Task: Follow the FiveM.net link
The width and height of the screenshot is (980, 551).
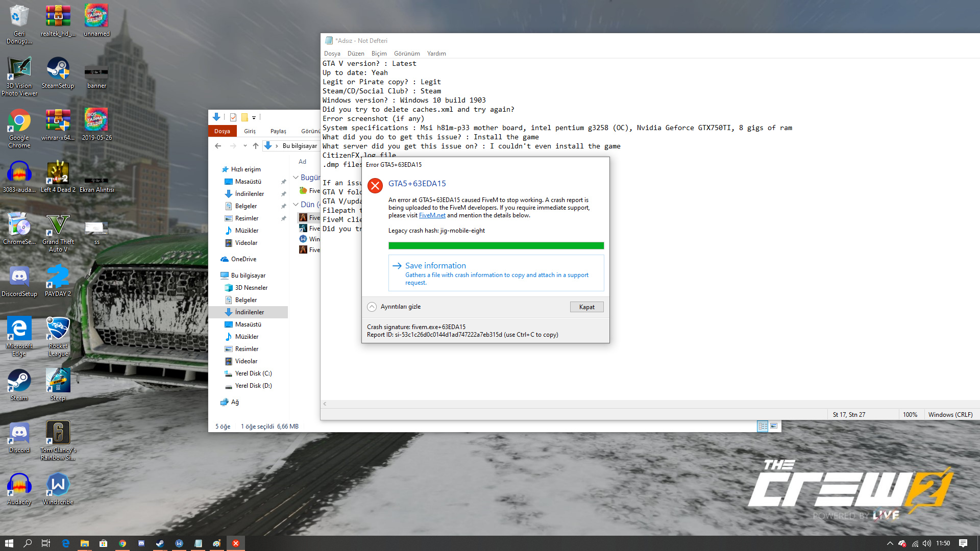Action: [x=432, y=215]
